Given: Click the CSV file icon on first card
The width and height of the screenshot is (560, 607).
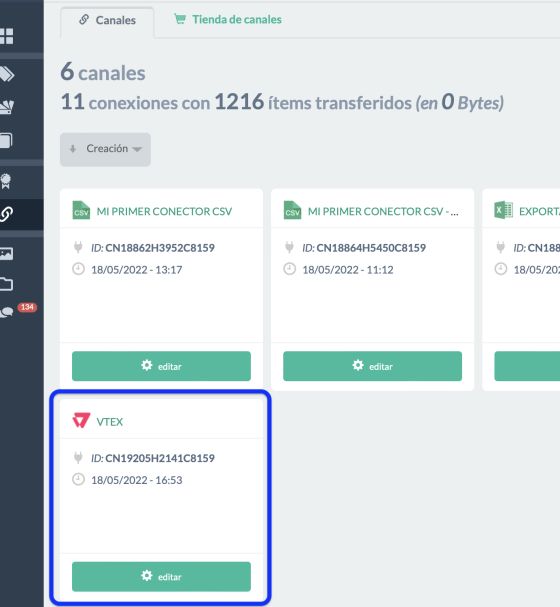Looking at the screenshot, I should 81,210.
